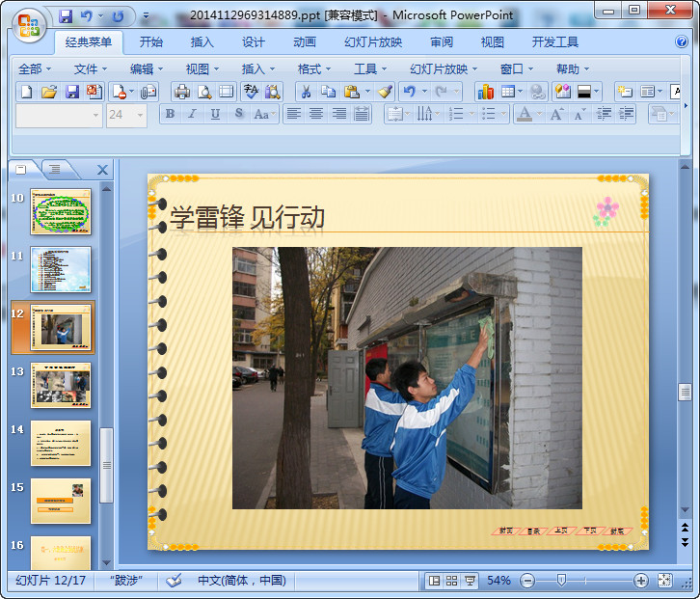The image size is (700, 599).
Task: Go to previous slide with double-up arrow
Action: (x=685, y=528)
